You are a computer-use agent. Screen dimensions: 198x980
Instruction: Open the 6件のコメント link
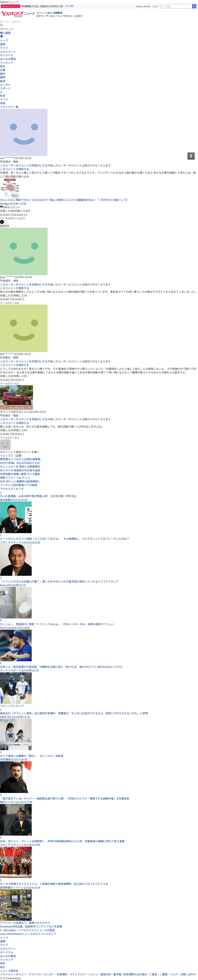pyautogui.click(x=11, y=207)
